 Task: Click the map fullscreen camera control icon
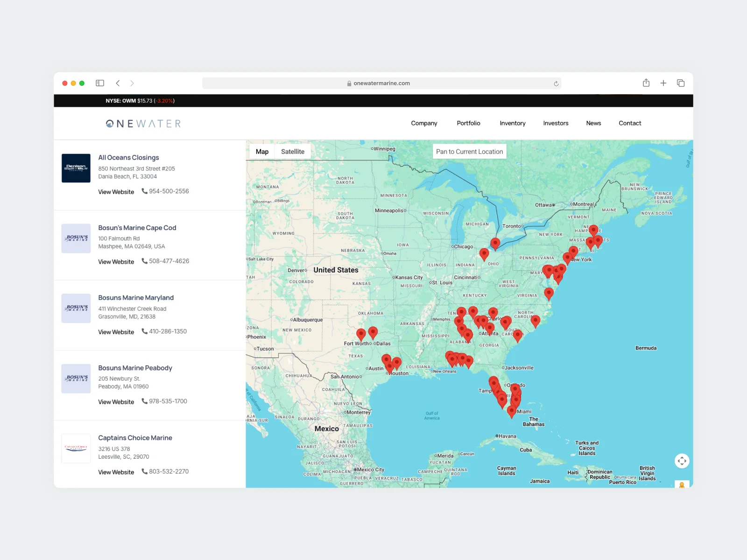[682, 461]
